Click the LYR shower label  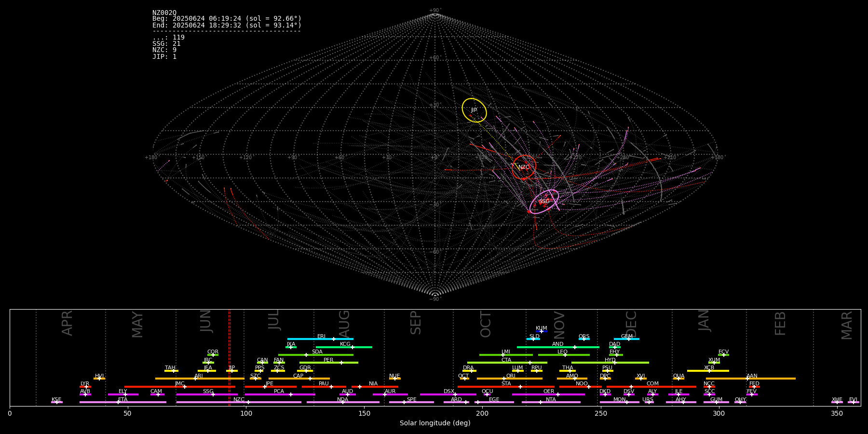click(85, 384)
